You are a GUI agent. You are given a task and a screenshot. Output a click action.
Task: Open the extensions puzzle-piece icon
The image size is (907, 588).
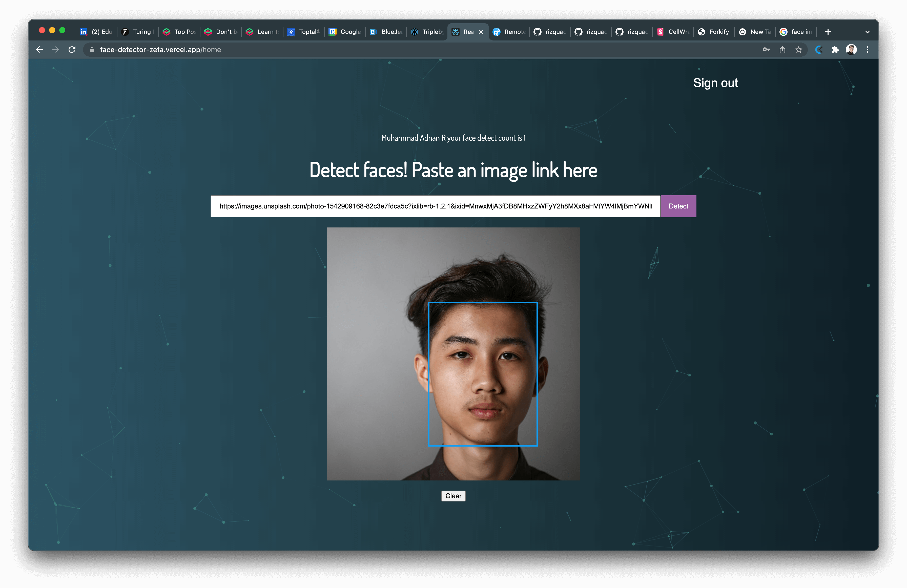pos(835,50)
